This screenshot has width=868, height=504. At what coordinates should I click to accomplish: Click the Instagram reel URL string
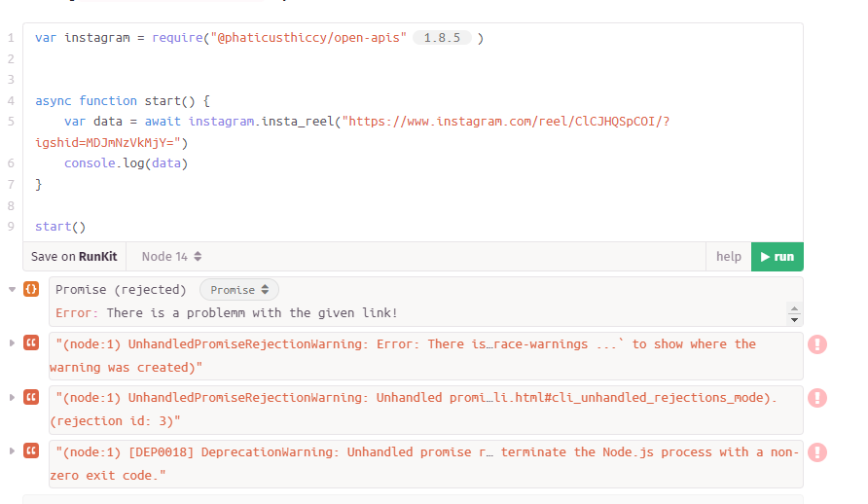(506, 122)
